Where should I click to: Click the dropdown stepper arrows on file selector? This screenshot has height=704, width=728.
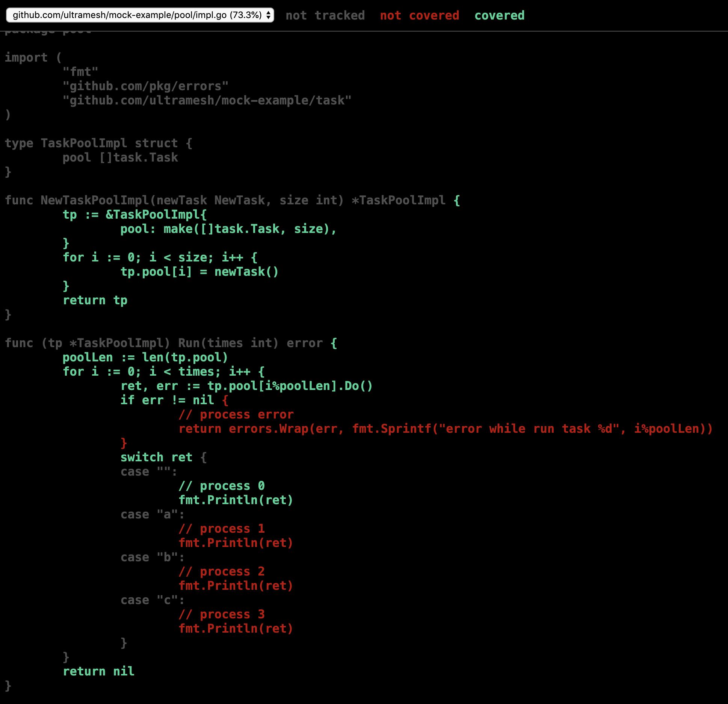pos(268,15)
